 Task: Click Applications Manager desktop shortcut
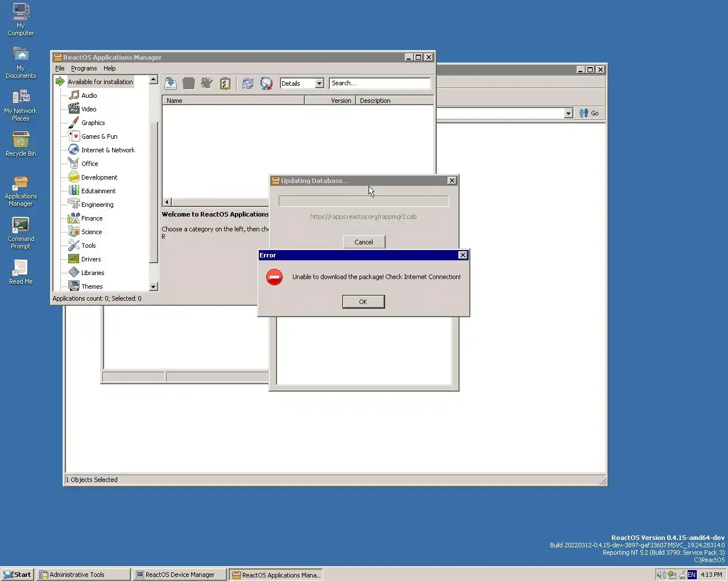pos(20,191)
